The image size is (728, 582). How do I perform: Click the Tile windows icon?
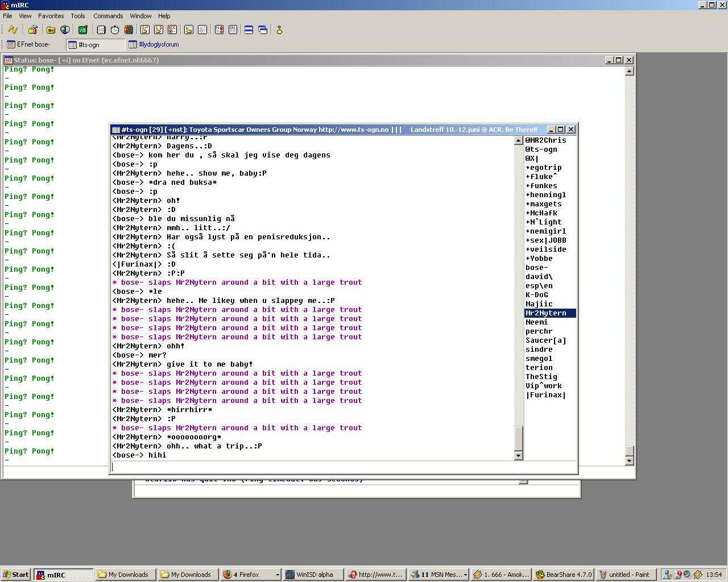click(249, 30)
